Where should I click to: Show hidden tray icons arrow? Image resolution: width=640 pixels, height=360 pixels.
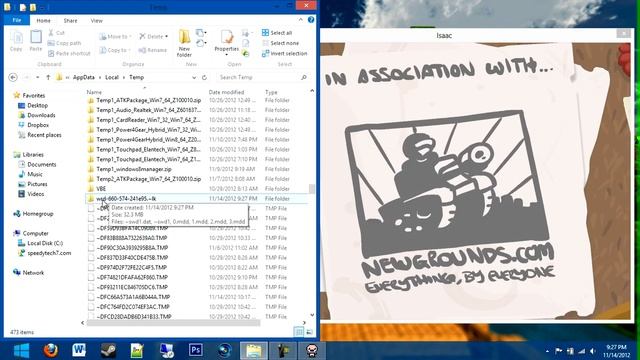click(547, 351)
